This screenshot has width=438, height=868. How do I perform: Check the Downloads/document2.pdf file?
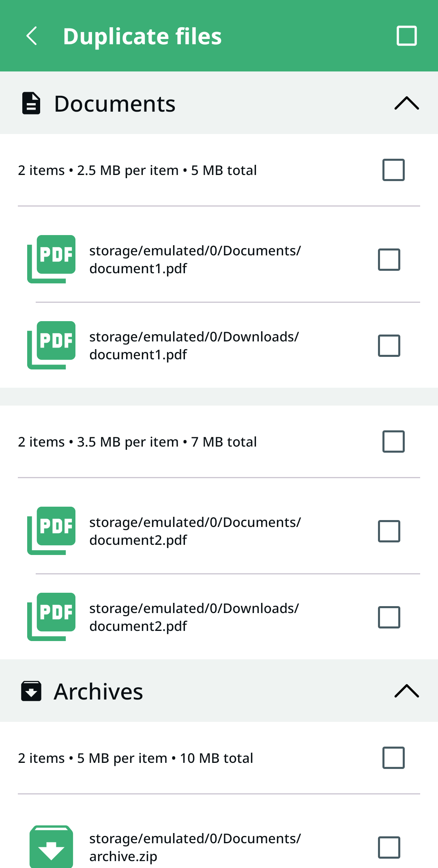389,617
